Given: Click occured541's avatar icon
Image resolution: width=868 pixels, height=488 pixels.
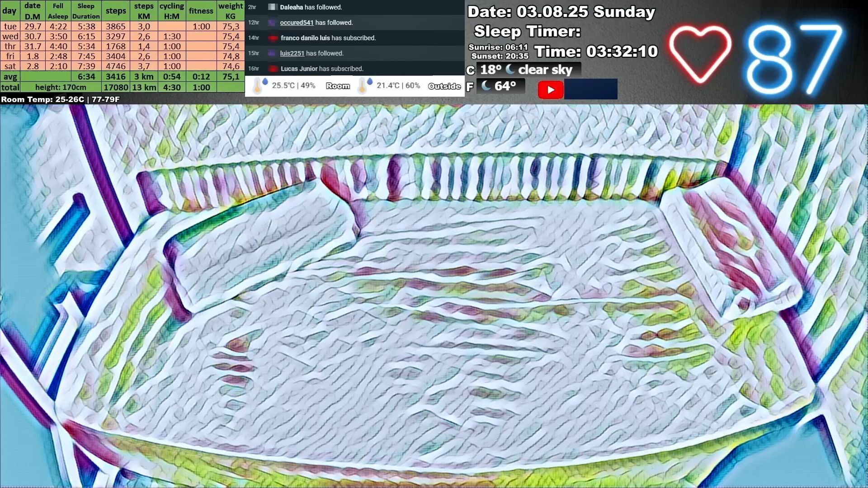Looking at the screenshot, I should click(272, 23).
